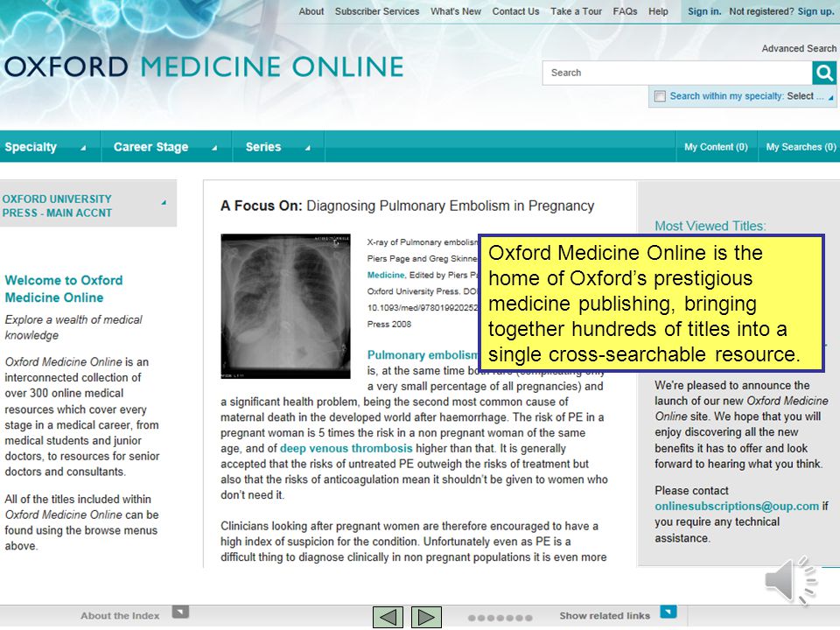Go to next slide arrow button
Viewport: 840px width, 630px height.
(426, 617)
